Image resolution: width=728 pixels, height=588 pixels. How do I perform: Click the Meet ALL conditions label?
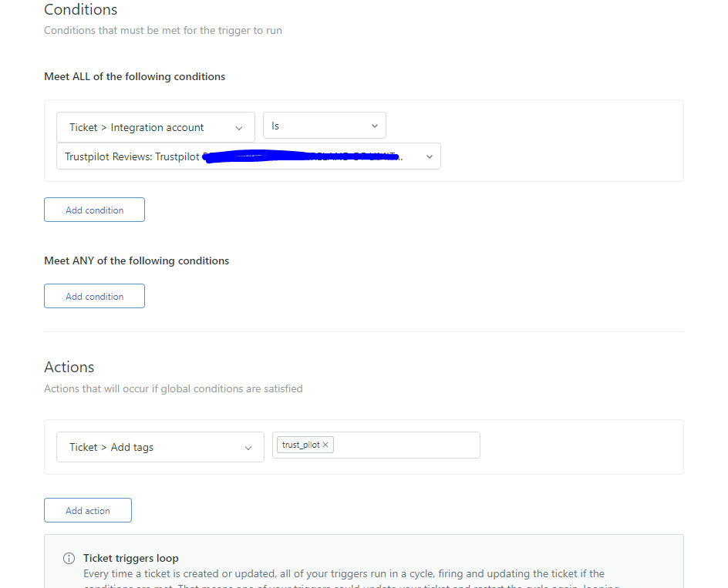[134, 76]
